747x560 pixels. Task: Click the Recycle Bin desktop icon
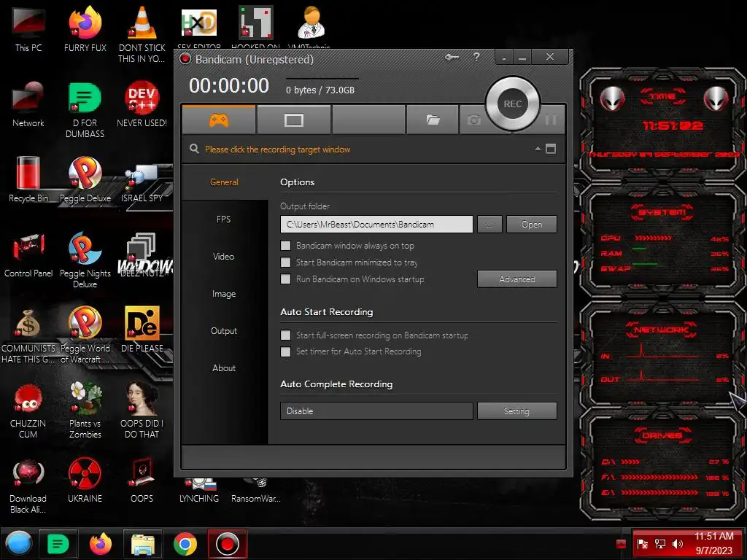tap(28, 179)
